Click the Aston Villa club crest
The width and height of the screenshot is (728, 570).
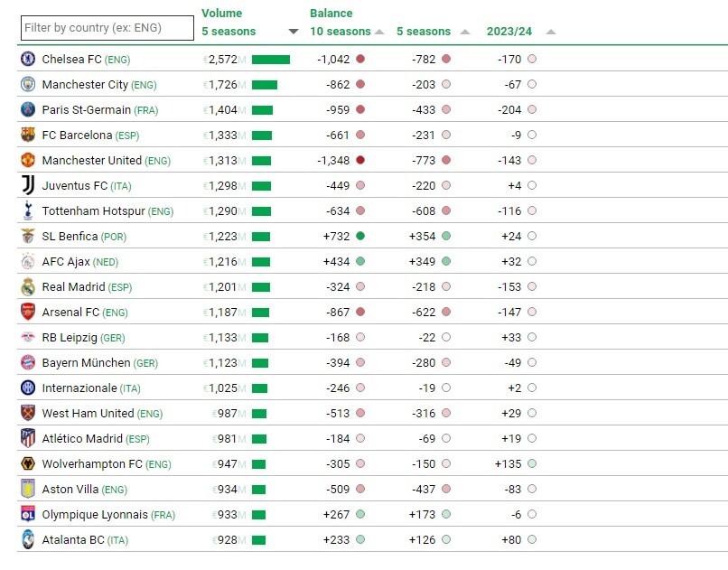28,489
